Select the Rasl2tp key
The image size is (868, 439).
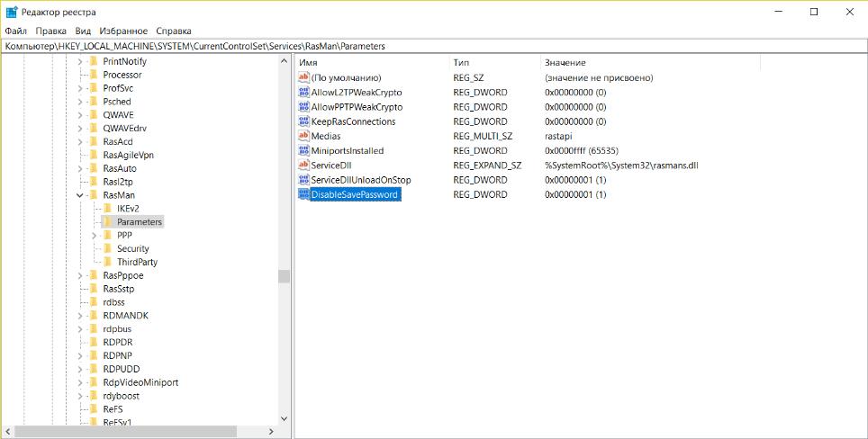pyautogui.click(x=118, y=182)
